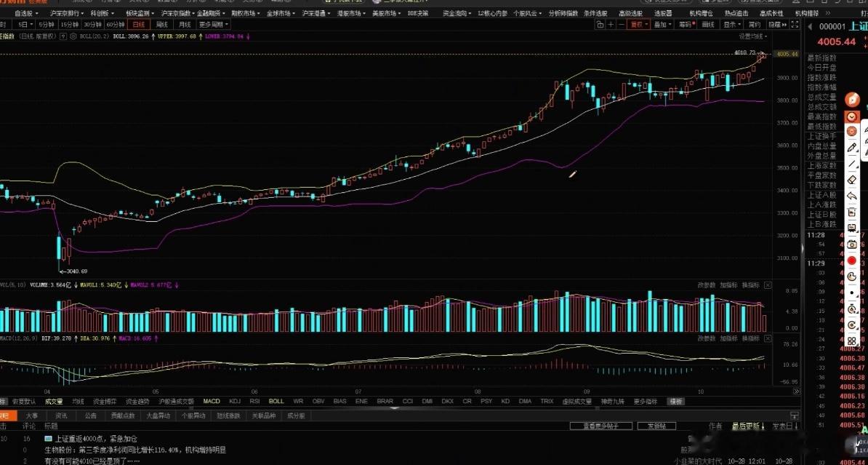Click 换指标 in VOL panel
Viewport: 868px width, 465px height.
[750, 285]
